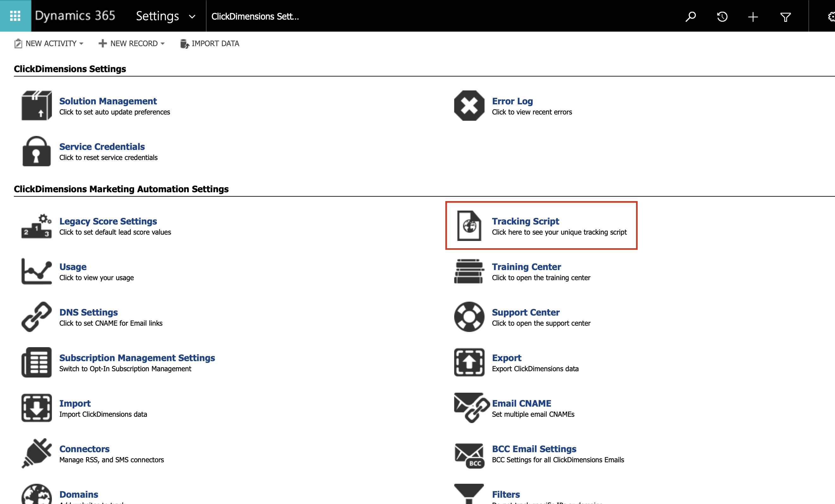Image resolution: width=835 pixels, height=504 pixels.
Task: Click the search magnifier icon in the top bar
Action: tap(690, 16)
